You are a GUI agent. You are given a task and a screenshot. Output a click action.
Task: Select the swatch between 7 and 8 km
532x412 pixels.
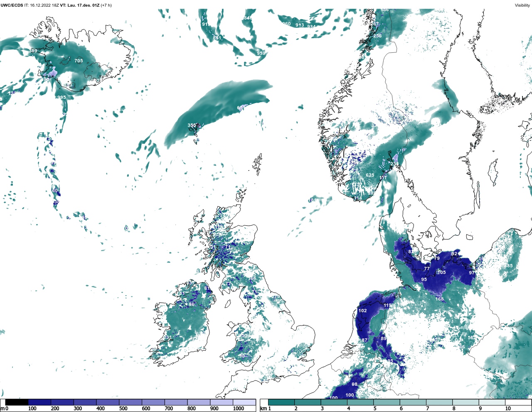[x=440, y=402]
